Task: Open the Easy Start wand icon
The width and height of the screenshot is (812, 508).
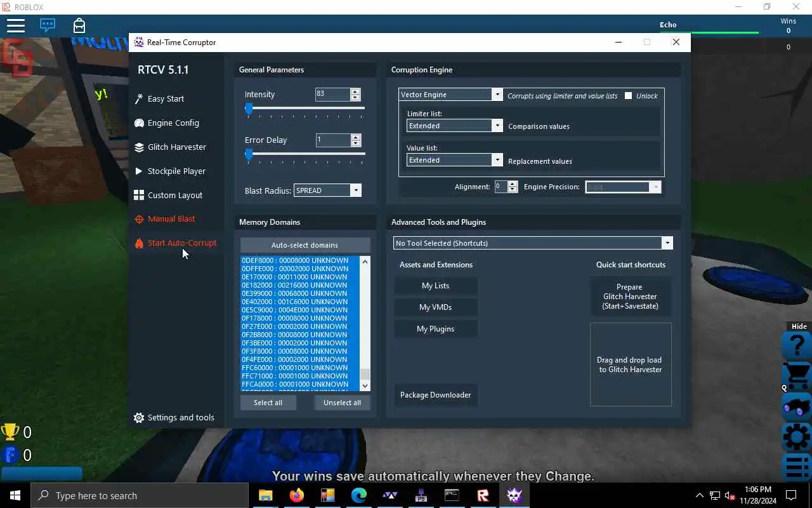Action: coord(139,99)
